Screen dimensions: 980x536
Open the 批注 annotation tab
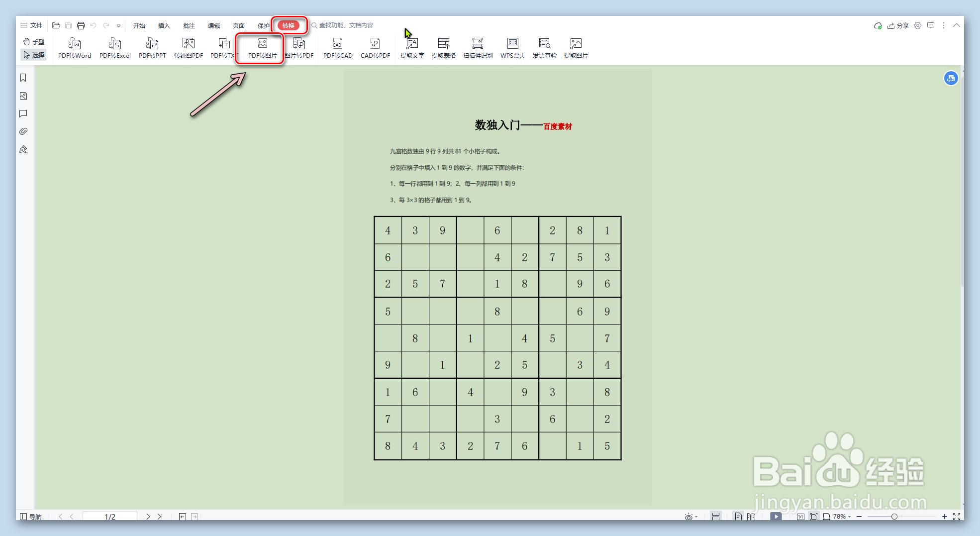(189, 25)
